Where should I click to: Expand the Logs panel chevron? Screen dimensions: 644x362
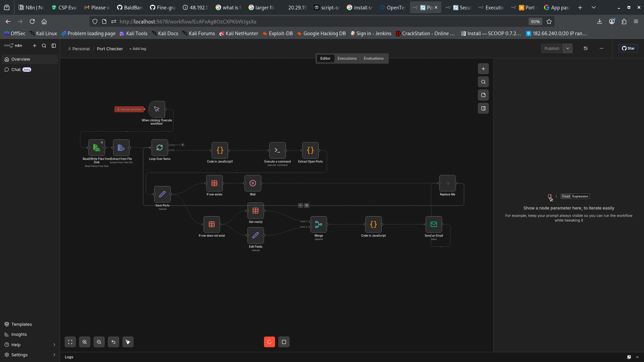(637, 357)
